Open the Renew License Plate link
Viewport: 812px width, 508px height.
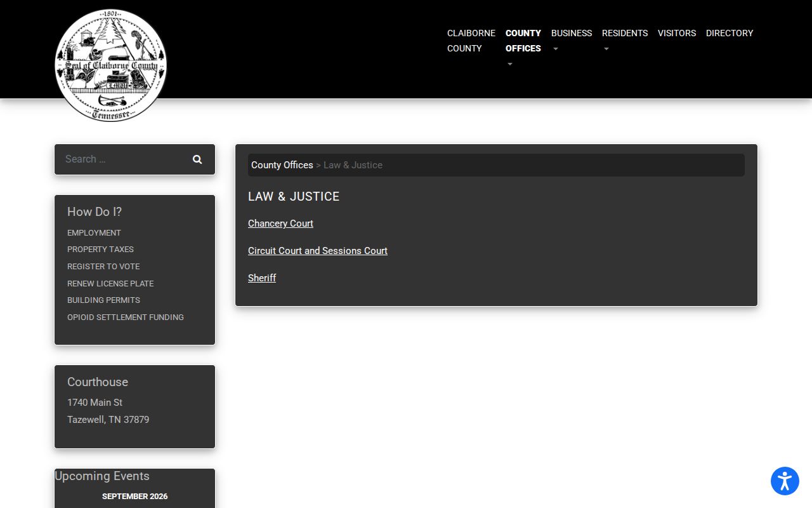110,284
